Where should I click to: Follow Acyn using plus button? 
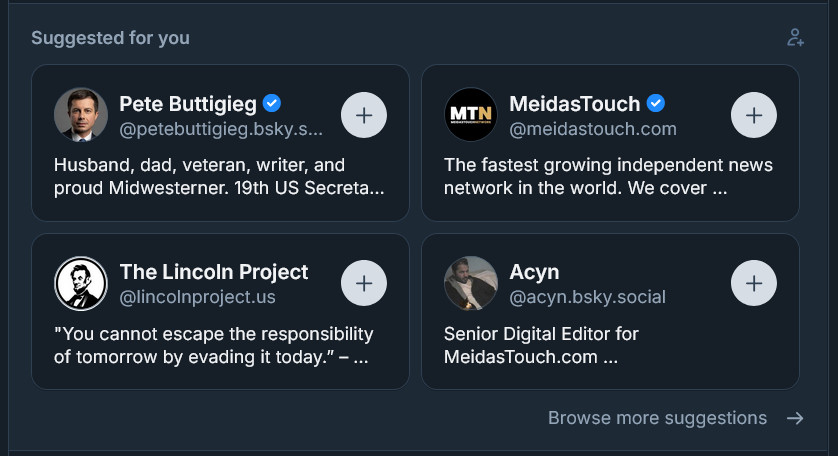click(754, 283)
